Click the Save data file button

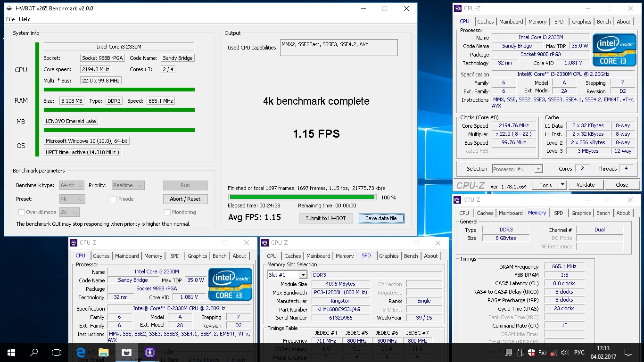[381, 218]
